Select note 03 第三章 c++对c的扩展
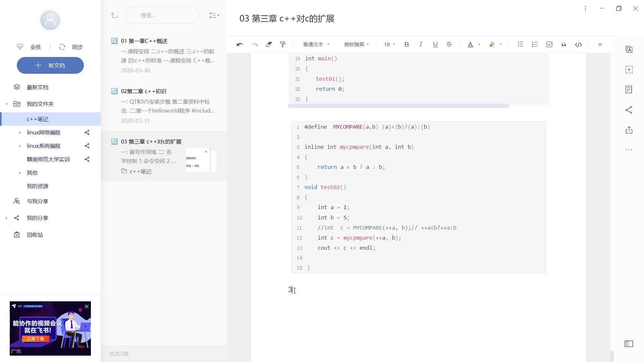644x362 pixels. click(x=164, y=156)
